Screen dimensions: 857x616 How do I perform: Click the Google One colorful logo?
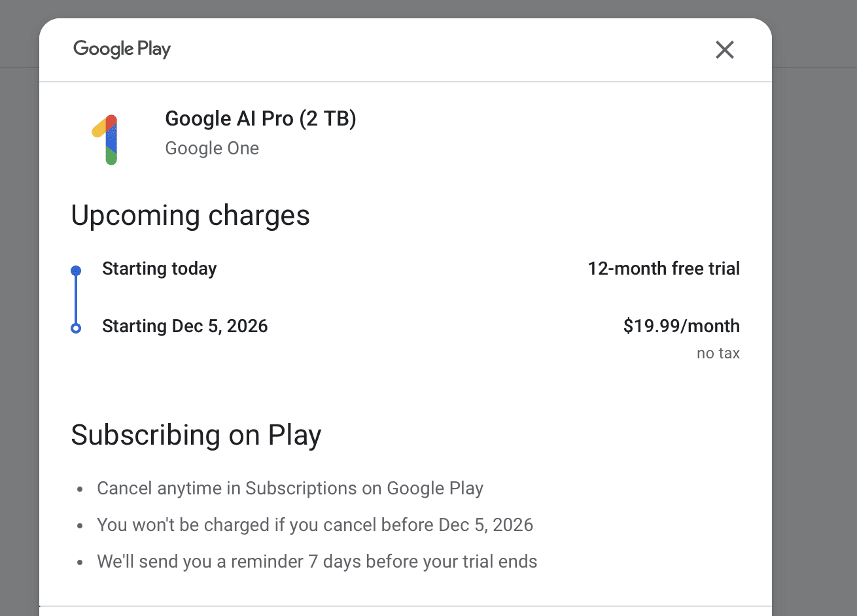point(106,139)
